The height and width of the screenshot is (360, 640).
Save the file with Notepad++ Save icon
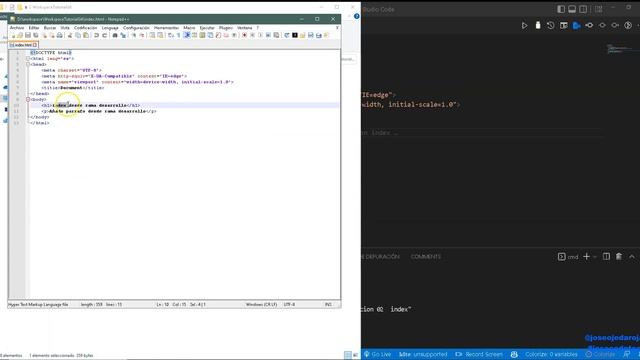click(x=28, y=35)
